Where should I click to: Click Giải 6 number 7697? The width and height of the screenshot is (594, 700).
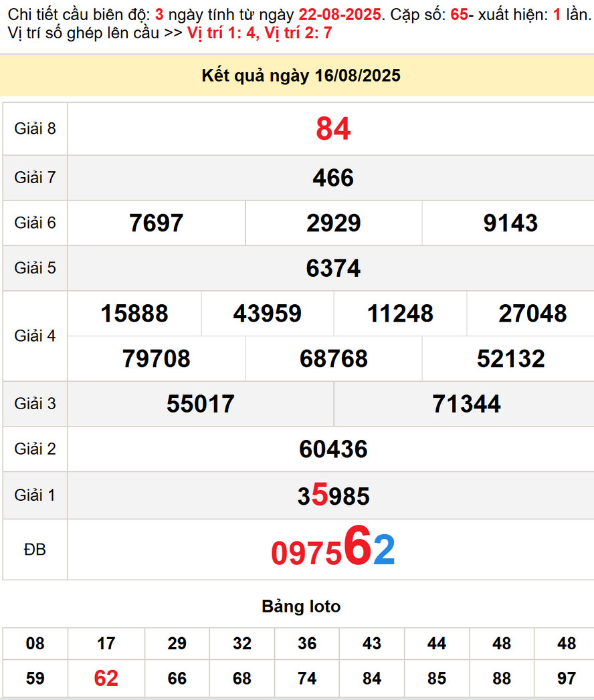point(156,223)
